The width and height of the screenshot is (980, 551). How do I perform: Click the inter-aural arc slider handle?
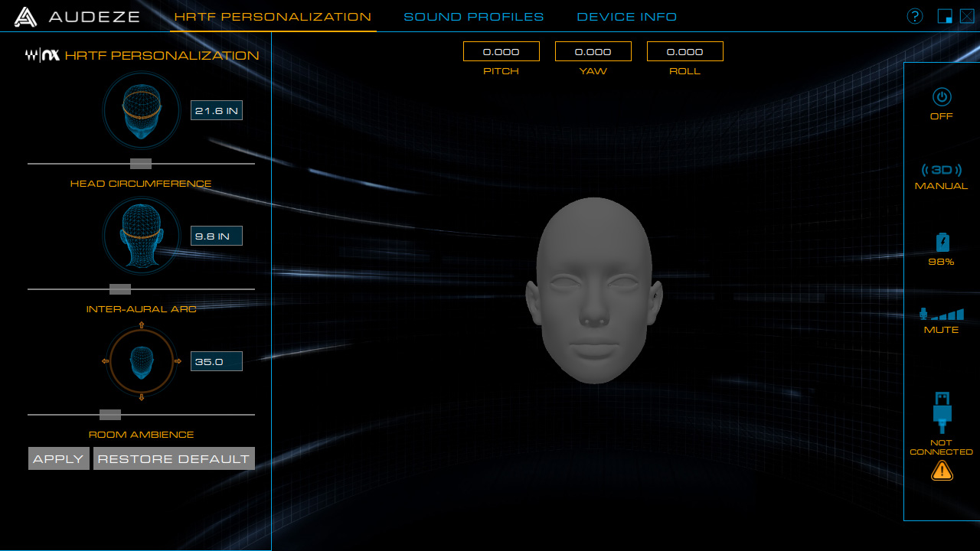tap(120, 289)
